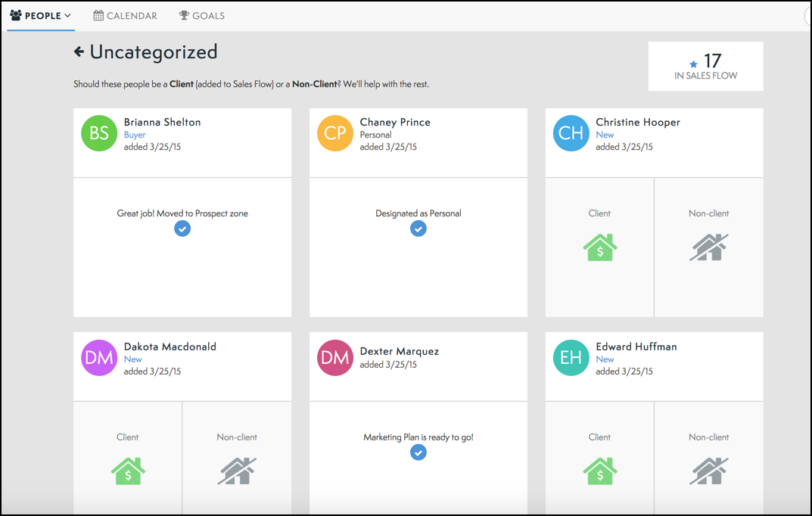The image size is (812, 516).
Task: Click Chaney Prince's orange CP avatar
Action: click(x=335, y=133)
